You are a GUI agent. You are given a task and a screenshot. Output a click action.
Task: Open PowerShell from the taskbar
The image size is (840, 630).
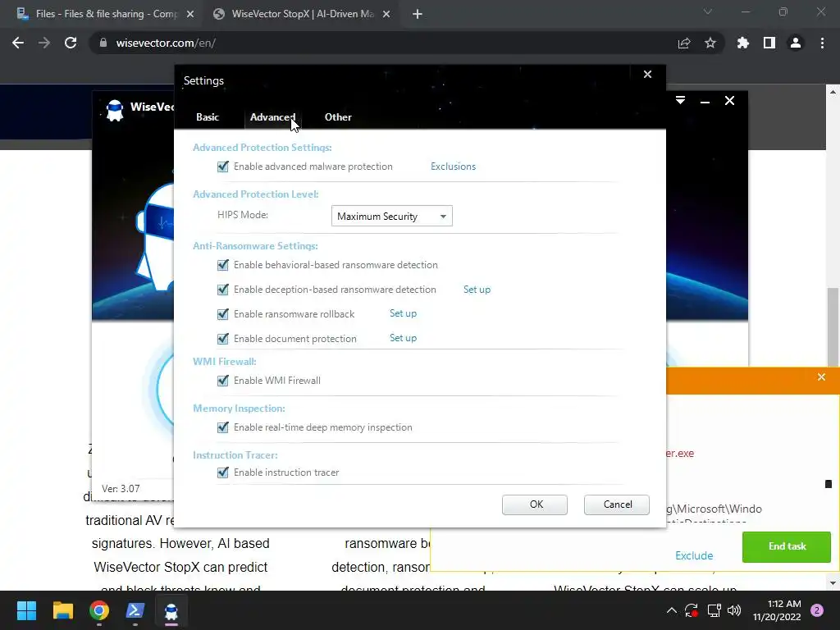pyautogui.click(x=135, y=610)
